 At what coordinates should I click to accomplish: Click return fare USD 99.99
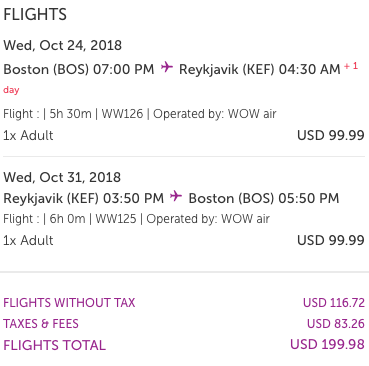point(331,240)
